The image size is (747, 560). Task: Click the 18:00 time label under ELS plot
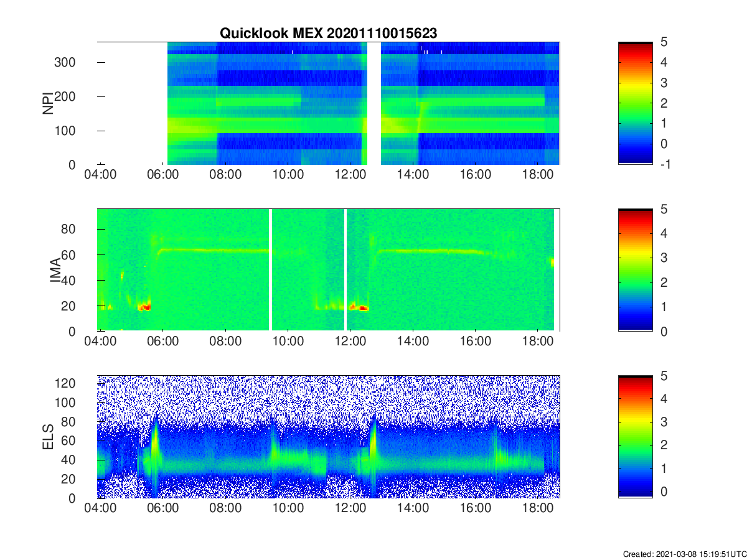coord(538,509)
